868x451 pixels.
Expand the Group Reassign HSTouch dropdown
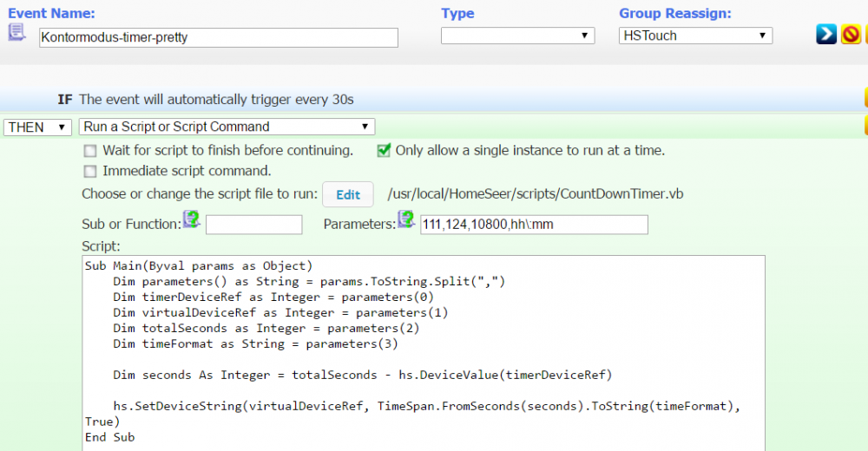(695, 36)
